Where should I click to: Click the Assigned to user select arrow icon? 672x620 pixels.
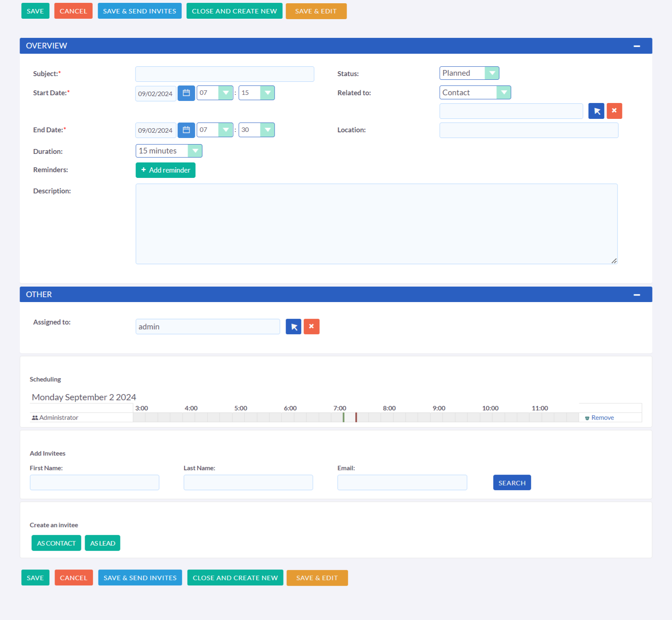(293, 327)
